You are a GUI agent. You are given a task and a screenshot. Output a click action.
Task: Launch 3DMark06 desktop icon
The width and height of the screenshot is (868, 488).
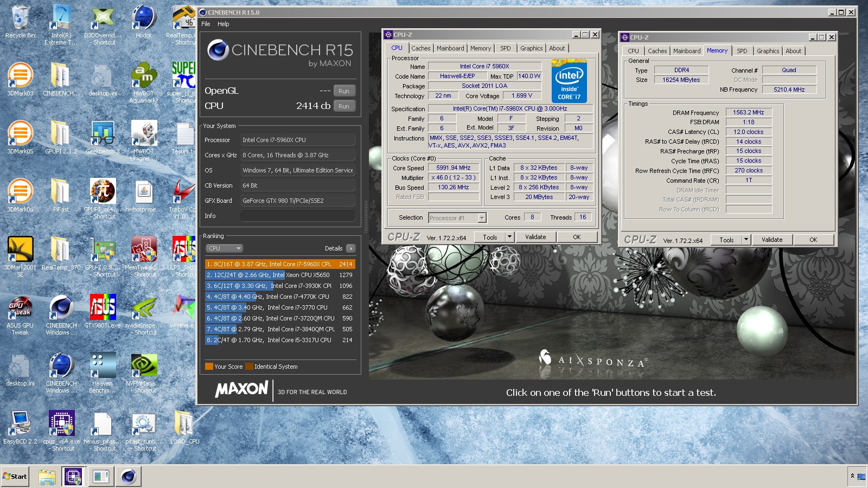click(x=20, y=195)
